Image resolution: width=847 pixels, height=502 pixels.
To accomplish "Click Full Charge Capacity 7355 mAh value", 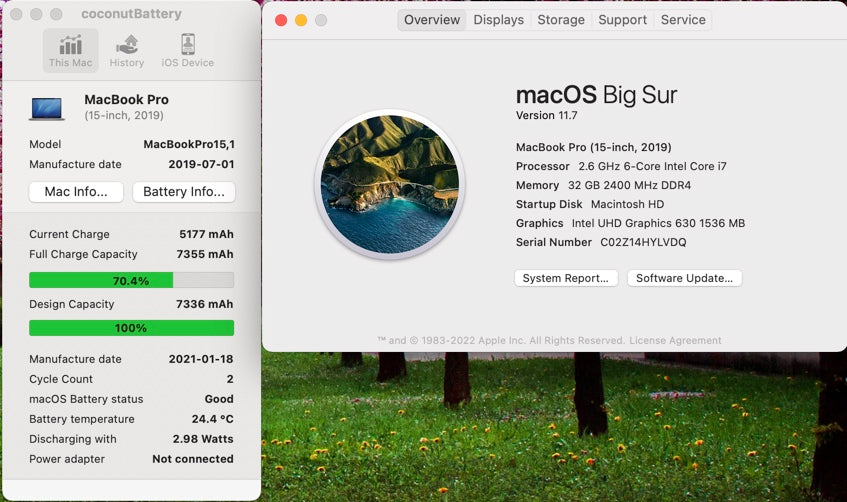I will (x=205, y=254).
